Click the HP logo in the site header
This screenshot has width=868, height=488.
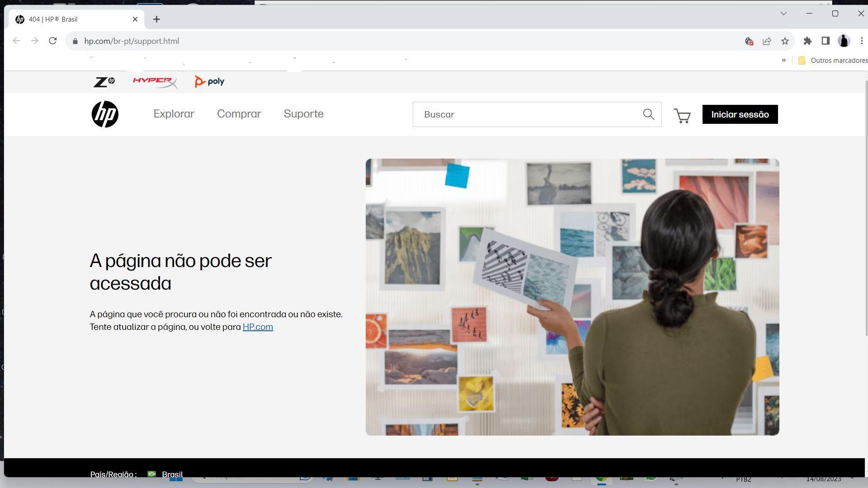105,114
